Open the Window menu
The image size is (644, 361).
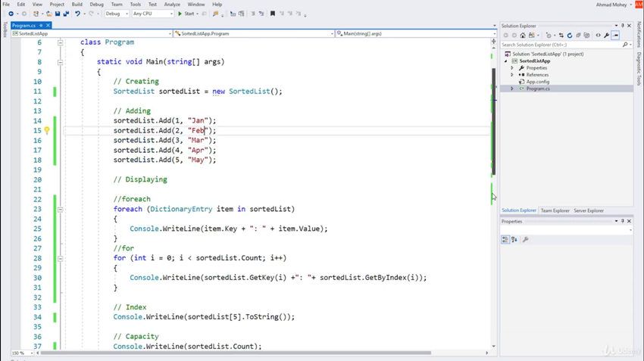196,4
